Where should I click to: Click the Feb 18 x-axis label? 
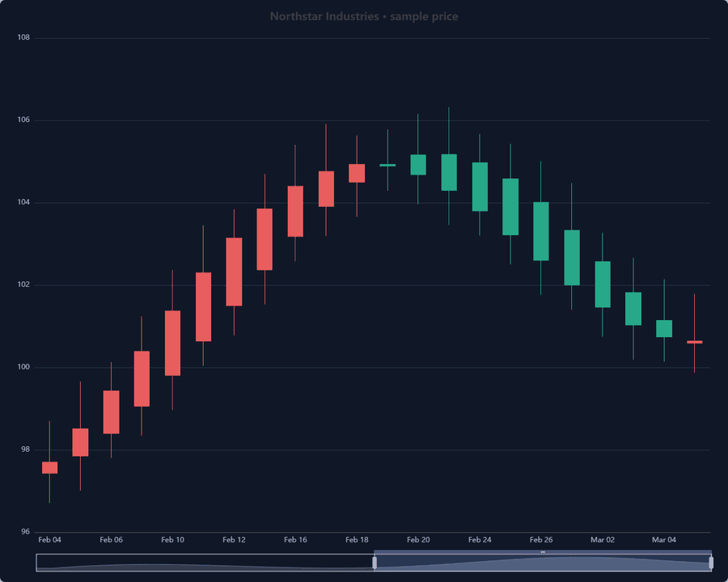357,540
